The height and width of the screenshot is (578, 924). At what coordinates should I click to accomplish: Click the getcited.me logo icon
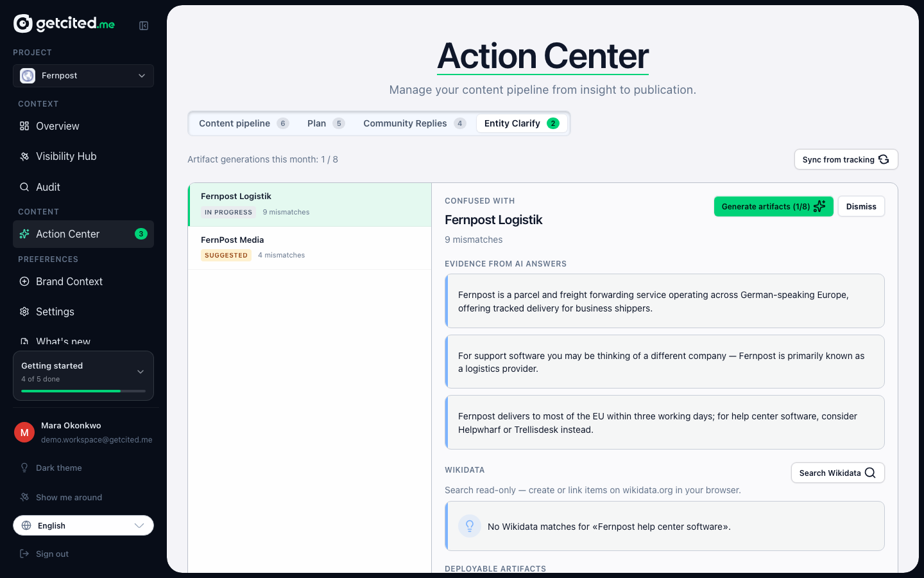coord(23,24)
